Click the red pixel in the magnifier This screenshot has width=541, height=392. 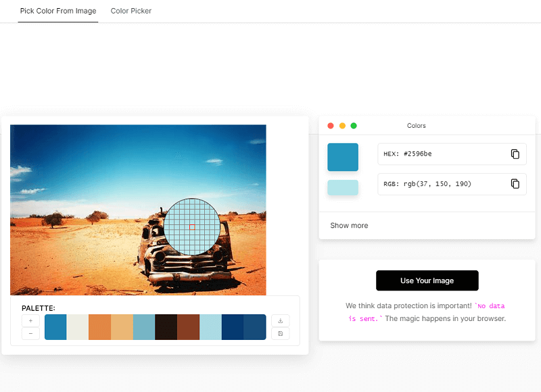click(x=192, y=227)
